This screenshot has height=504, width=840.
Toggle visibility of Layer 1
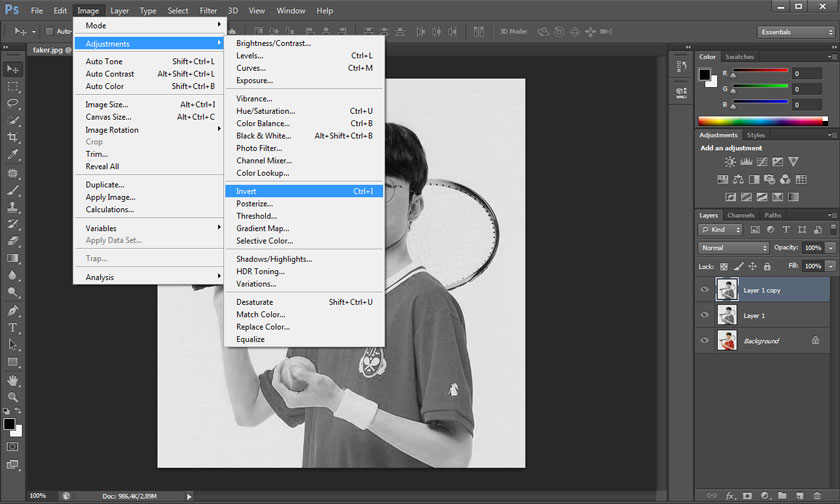point(705,315)
